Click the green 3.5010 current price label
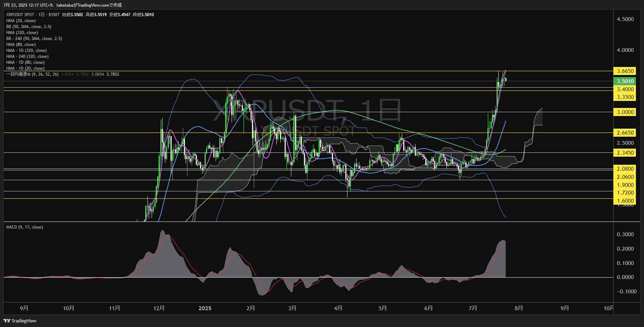Image resolution: width=644 pixels, height=327 pixels. tap(625, 81)
